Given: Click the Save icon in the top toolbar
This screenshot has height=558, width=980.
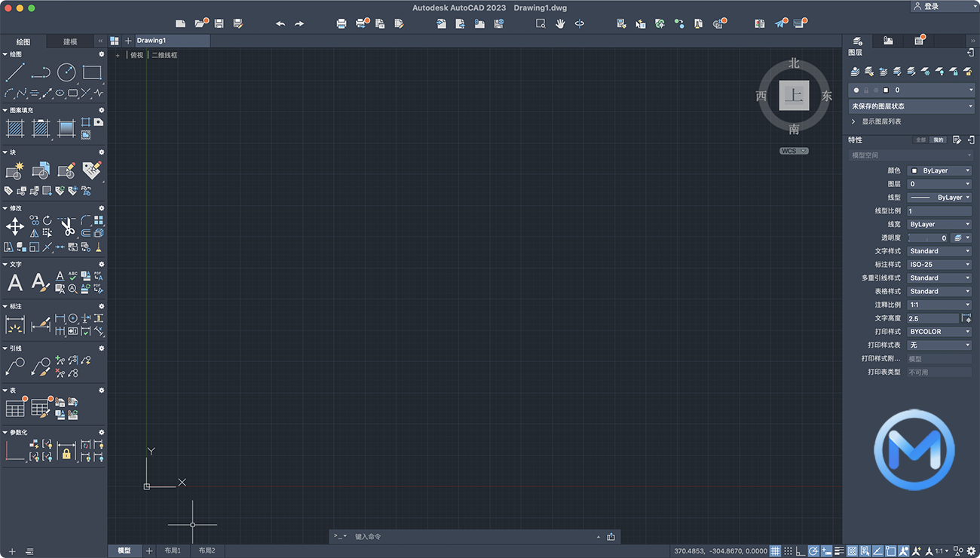Looking at the screenshot, I should pyautogui.click(x=219, y=24).
